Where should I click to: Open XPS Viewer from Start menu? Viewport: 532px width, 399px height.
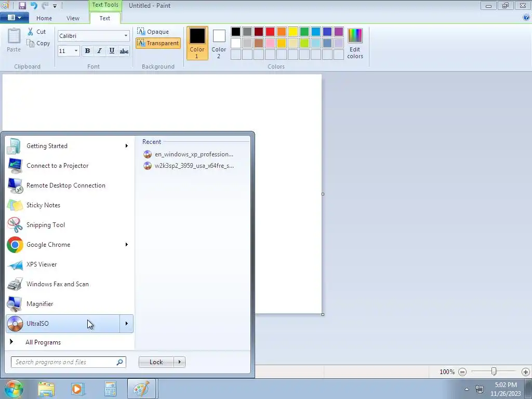(x=70, y=264)
